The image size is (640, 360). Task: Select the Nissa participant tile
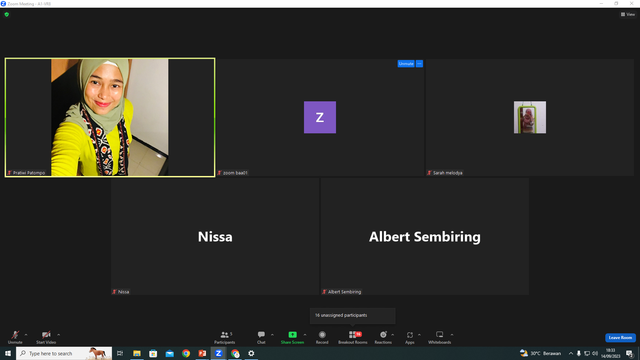tap(215, 236)
